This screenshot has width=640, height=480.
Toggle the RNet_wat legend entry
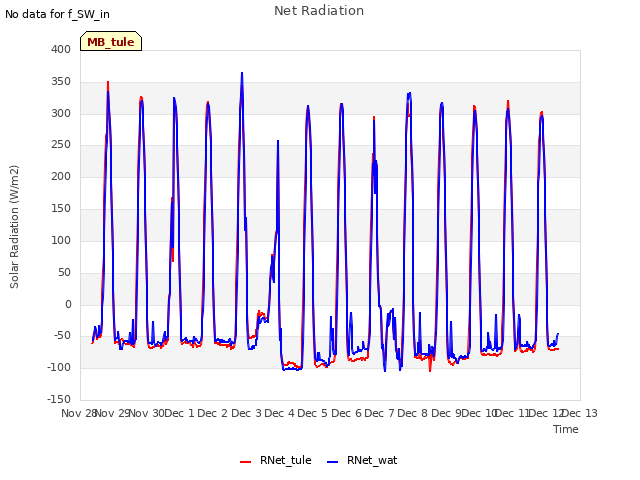(362, 460)
